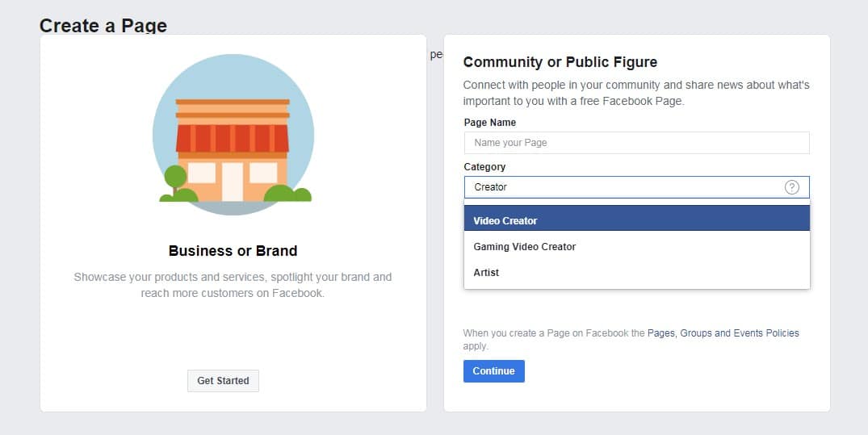This screenshot has width=868, height=435.
Task: Open Pages, Groups and Events Policies link
Action: (723, 333)
